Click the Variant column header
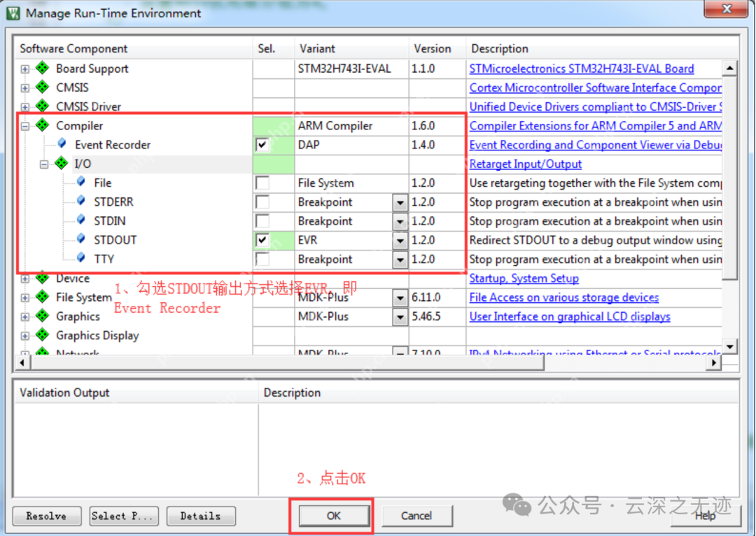756x536 pixels. (317, 48)
